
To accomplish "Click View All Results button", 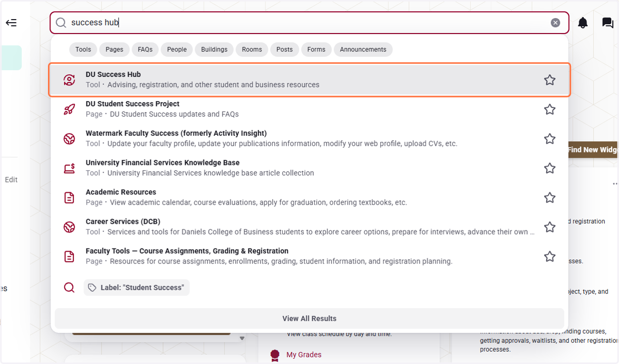I will point(309,319).
